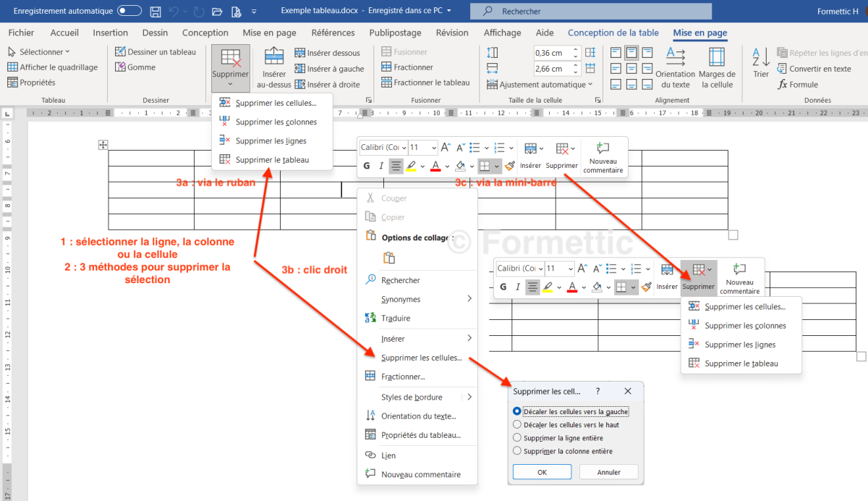Image resolution: width=868 pixels, height=501 pixels.
Task: Click Annuler in the dialog
Action: click(x=608, y=472)
